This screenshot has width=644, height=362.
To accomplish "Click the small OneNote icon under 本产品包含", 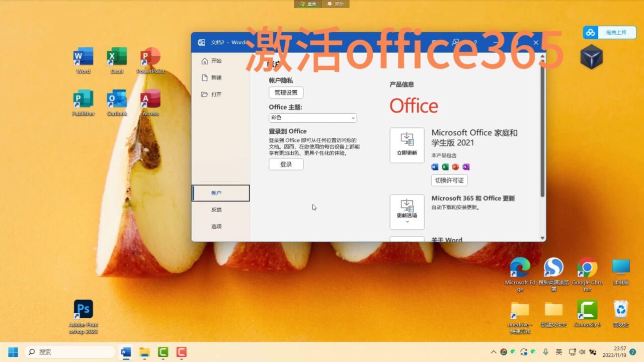I will click(x=466, y=167).
